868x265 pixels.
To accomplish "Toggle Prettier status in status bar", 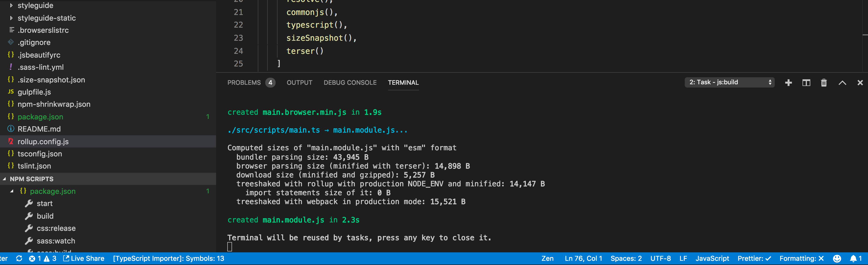I will (754, 258).
